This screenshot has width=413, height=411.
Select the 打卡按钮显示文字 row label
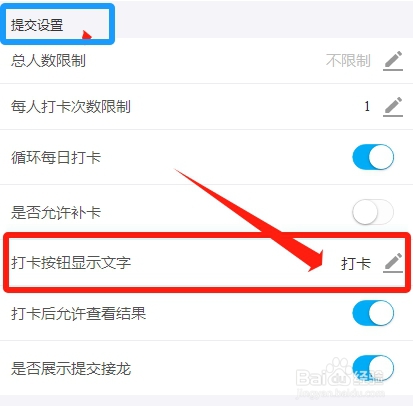71,263
